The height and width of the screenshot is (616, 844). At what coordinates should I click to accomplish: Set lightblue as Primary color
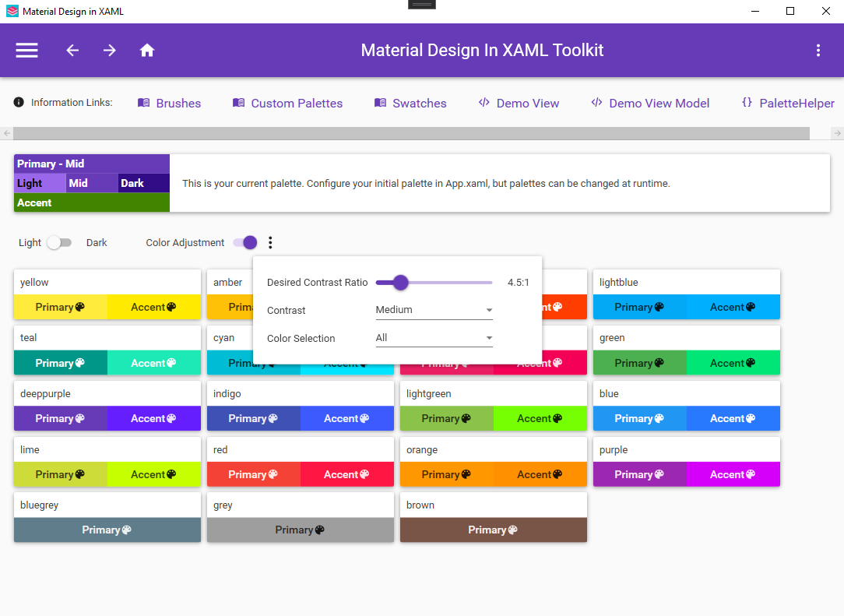click(640, 307)
